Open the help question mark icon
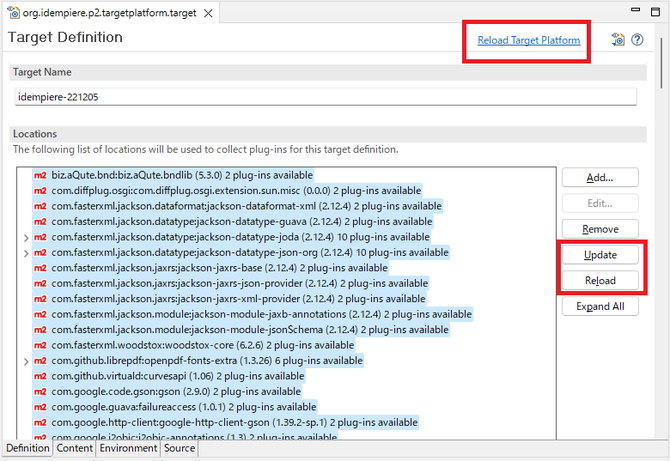Viewport: 670px width, 461px height. pos(637,40)
